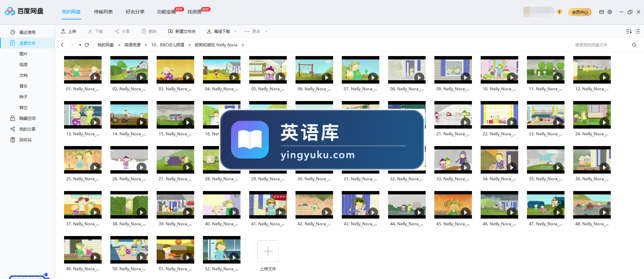
Task: Click the recently used clock icon
Action: click(x=13, y=32)
